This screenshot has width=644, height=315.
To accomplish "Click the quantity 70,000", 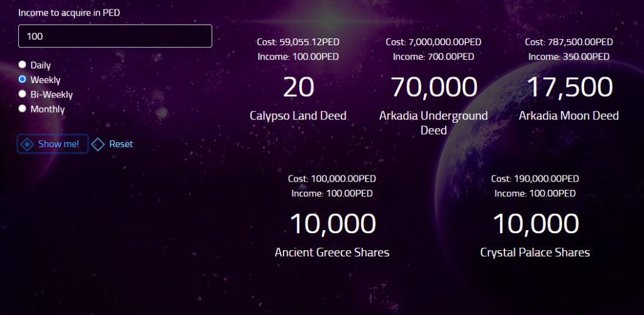I will pyautogui.click(x=434, y=87).
